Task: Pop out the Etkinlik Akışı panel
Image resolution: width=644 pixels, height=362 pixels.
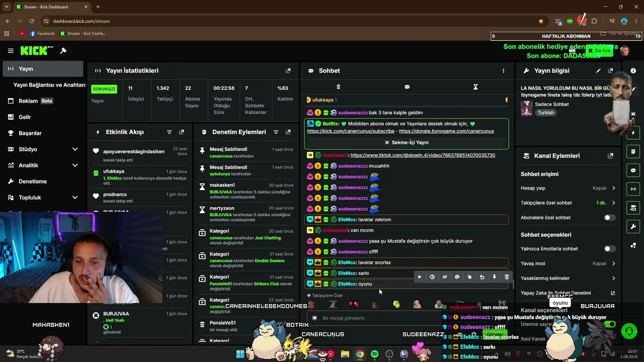Action: (x=181, y=132)
